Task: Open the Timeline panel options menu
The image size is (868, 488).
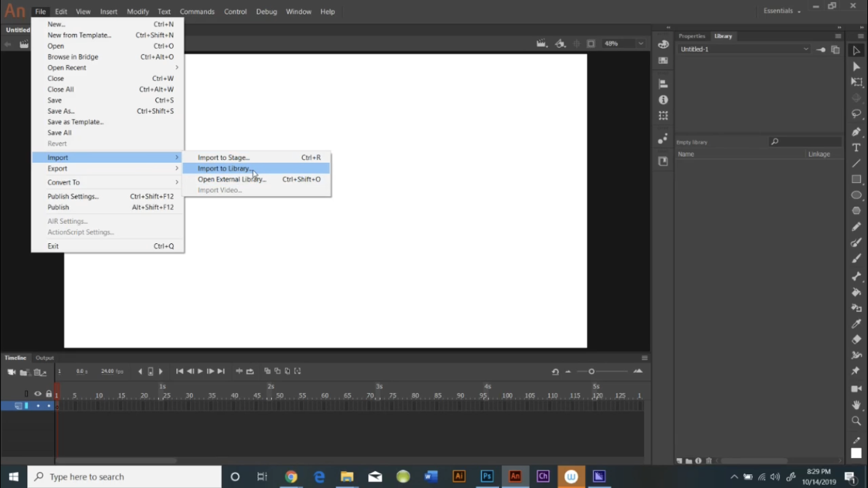Action: coord(645,358)
